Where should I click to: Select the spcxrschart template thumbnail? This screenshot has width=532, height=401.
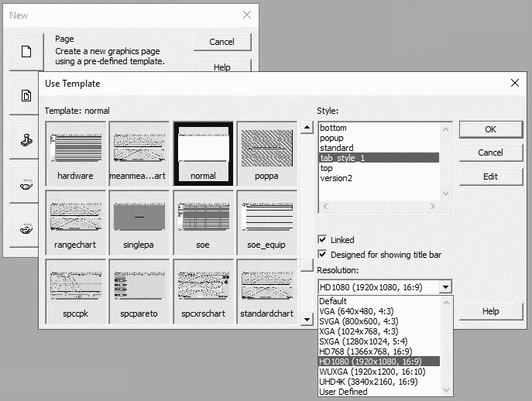point(203,291)
